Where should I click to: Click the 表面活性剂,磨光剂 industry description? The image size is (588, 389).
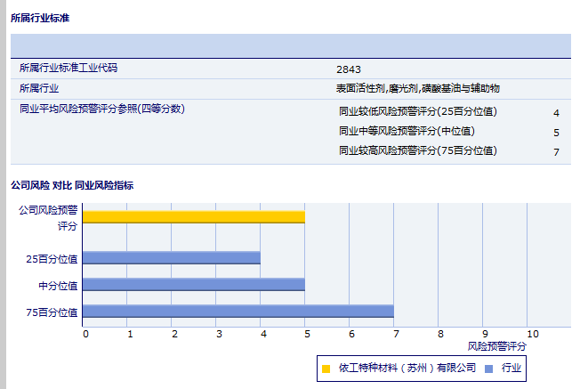pos(417,88)
